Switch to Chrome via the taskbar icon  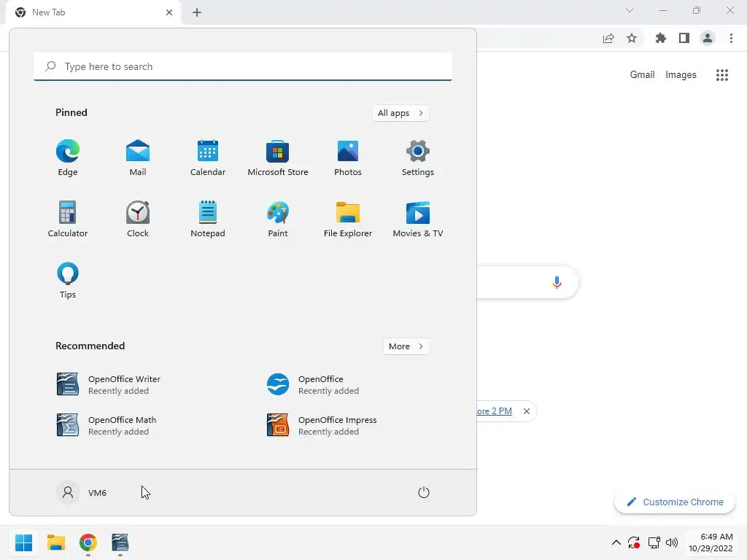(88, 542)
